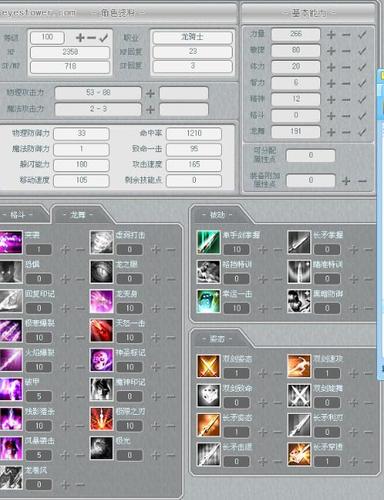Viewport: 384px width, 500px height.
Task: Click the green one-handed sword mastery icon
Action: click(x=208, y=242)
